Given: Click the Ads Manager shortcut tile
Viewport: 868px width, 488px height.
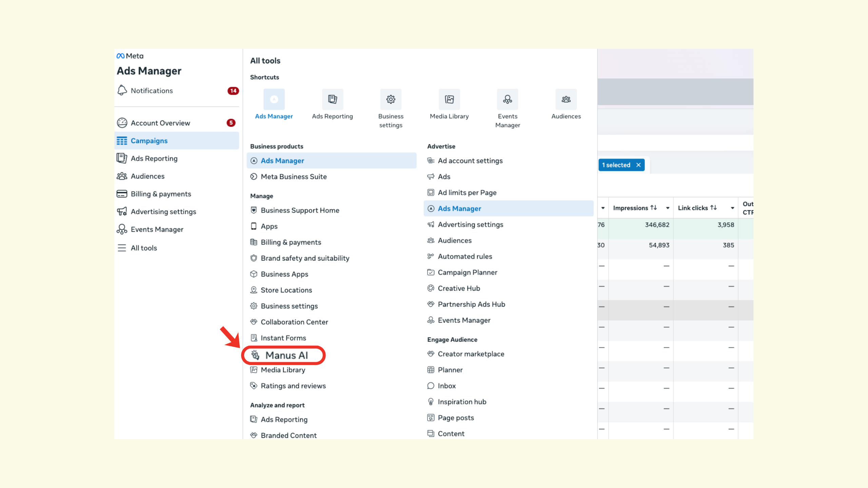Looking at the screenshot, I should pyautogui.click(x=274, y=99).
